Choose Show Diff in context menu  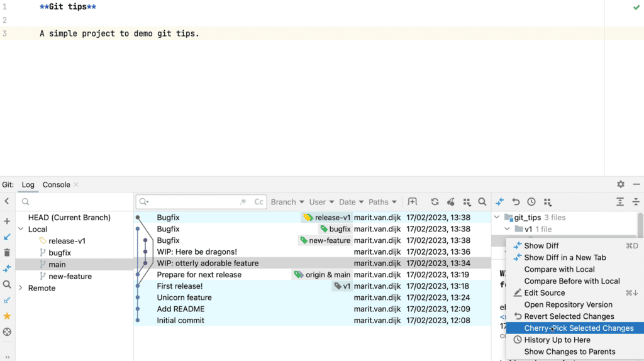click(x=575, y=246)
